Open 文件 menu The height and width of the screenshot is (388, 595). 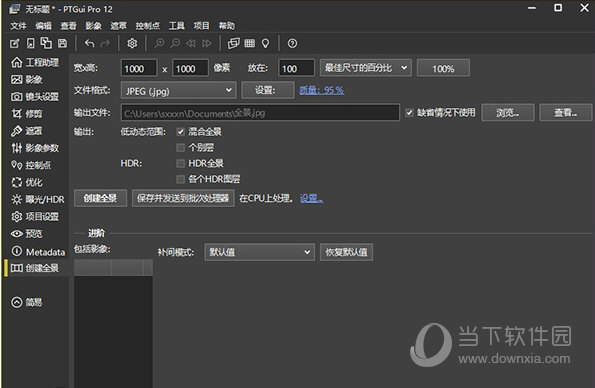coord(18,25)
